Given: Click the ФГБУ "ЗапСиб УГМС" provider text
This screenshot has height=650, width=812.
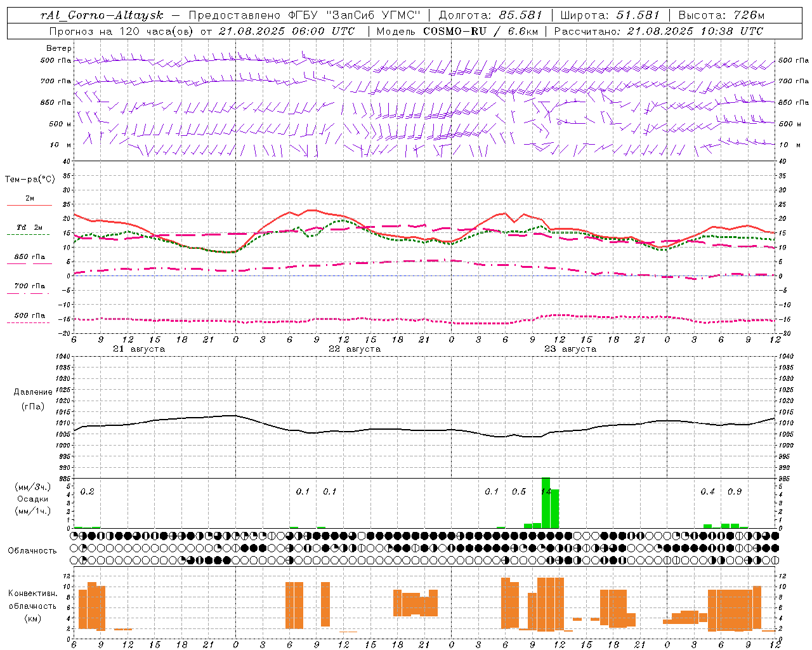Looking at the screenshot, I should [x=356, y=15].
